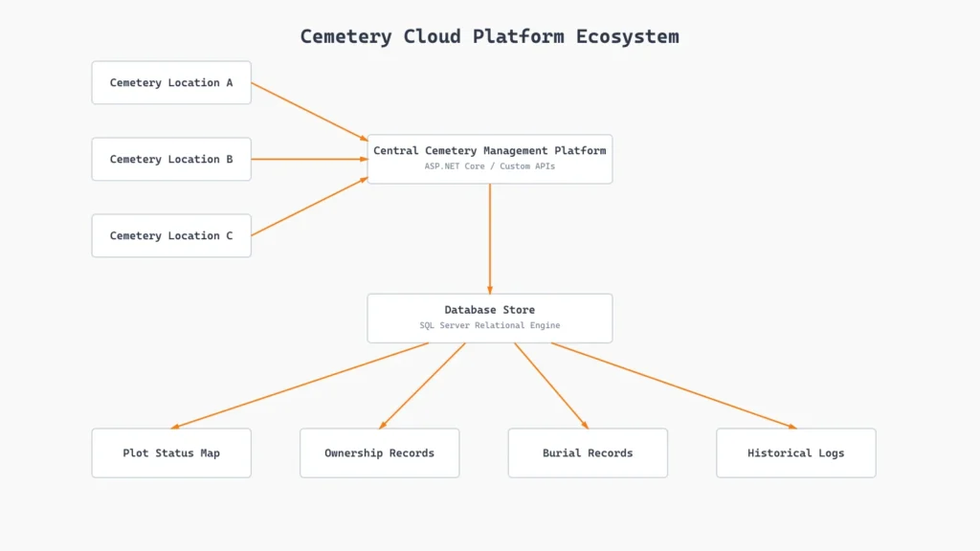Select the Ownership Records box
980x551 pixels.
[x=379, y=452]
